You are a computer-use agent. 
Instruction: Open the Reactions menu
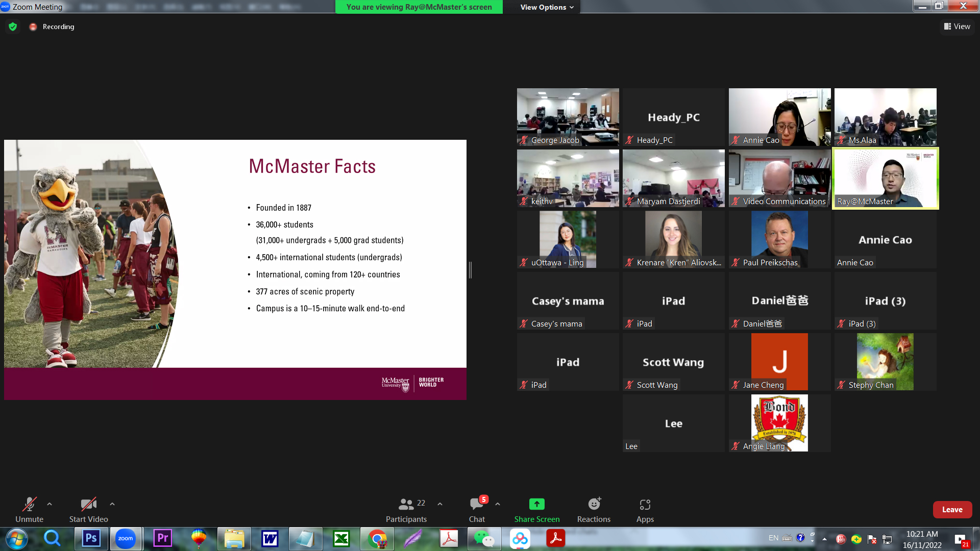tap(594, 510)
